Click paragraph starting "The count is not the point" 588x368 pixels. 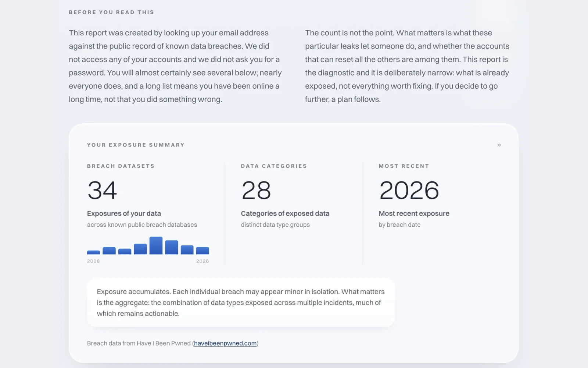[407, 66]
